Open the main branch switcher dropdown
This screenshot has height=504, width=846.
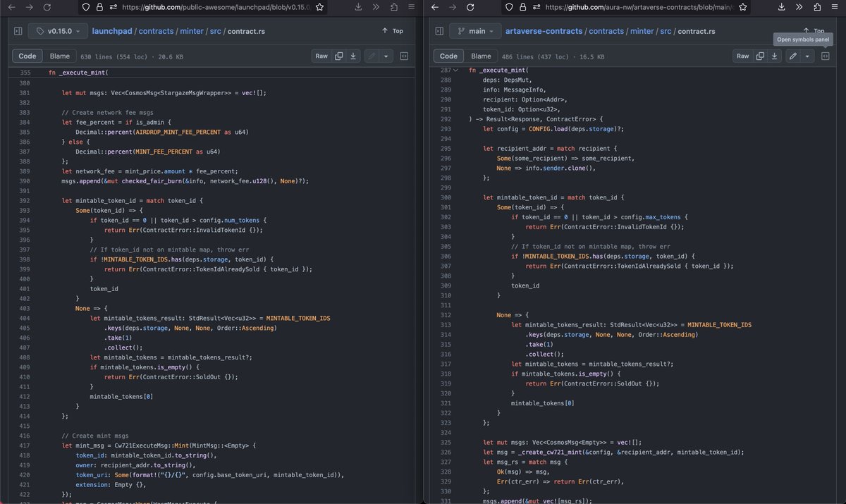point(477,31)
